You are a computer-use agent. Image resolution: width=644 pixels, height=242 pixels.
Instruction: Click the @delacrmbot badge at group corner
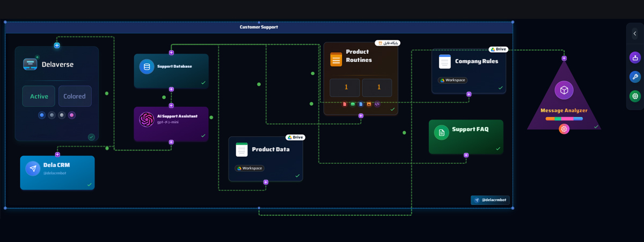[490, 200]
